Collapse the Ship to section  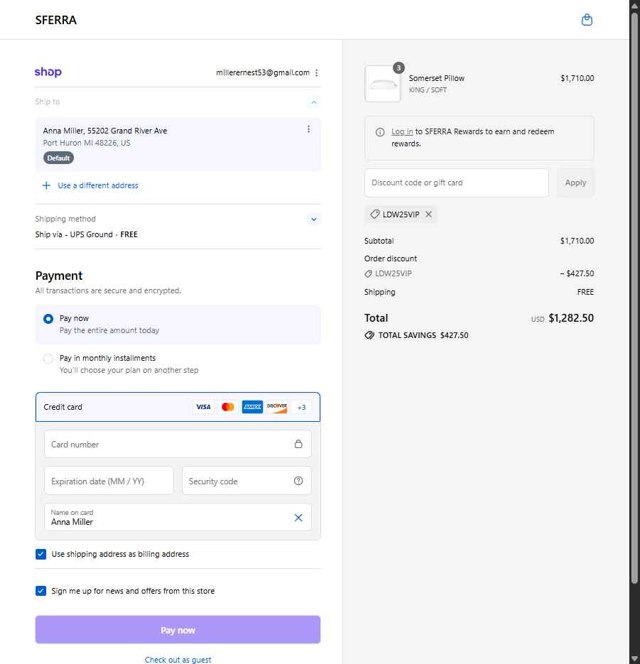(314, 102)
